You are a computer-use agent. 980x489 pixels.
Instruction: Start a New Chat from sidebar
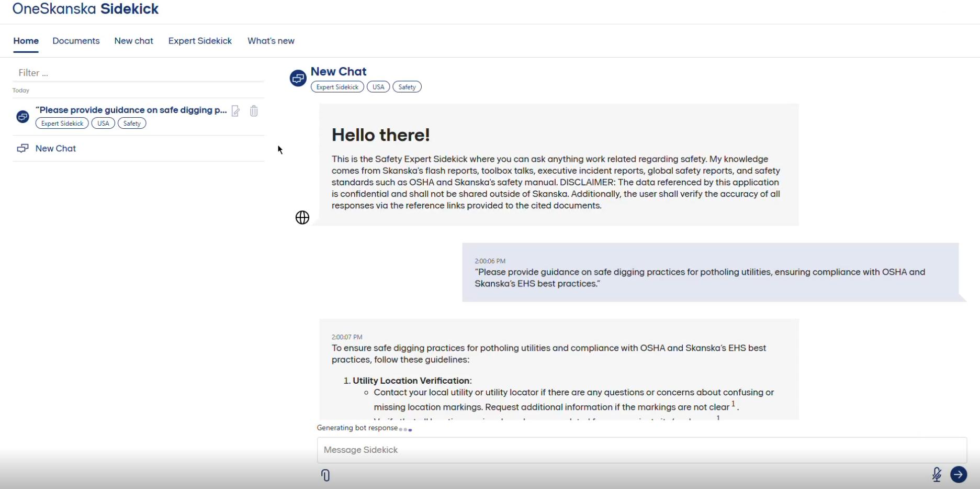coord(55,148)
